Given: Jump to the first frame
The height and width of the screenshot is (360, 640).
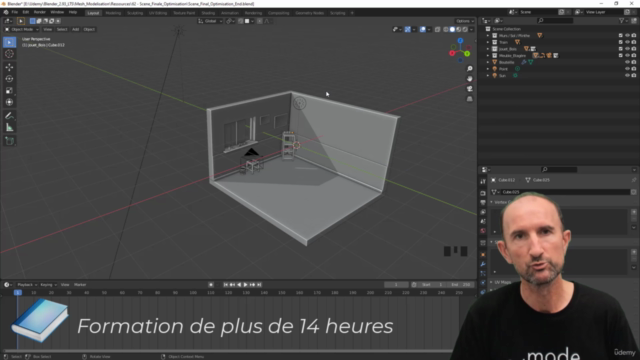Looking at the screenshot, I should tap(226, 284).
